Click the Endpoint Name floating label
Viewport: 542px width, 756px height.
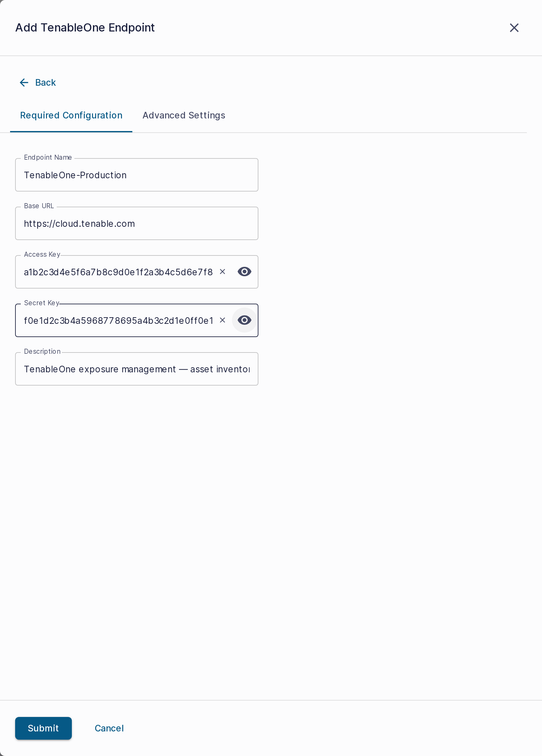pyautogui.click(x=48, y=157)
